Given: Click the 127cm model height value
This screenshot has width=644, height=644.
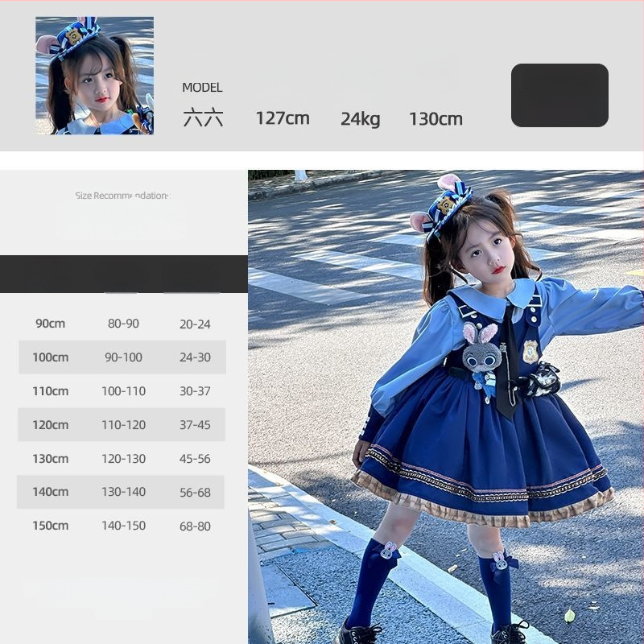Looking at the screenshot, I should pyautogui.click(x=283, y=119).
